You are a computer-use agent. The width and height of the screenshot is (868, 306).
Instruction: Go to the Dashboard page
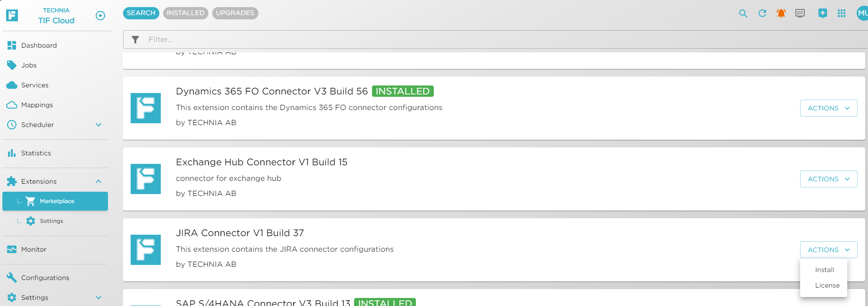tap(39, 45)
